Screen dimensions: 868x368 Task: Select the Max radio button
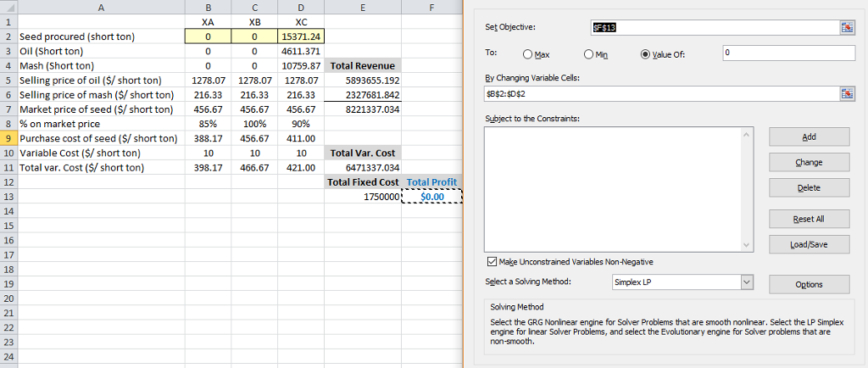(x=528, y=54)
